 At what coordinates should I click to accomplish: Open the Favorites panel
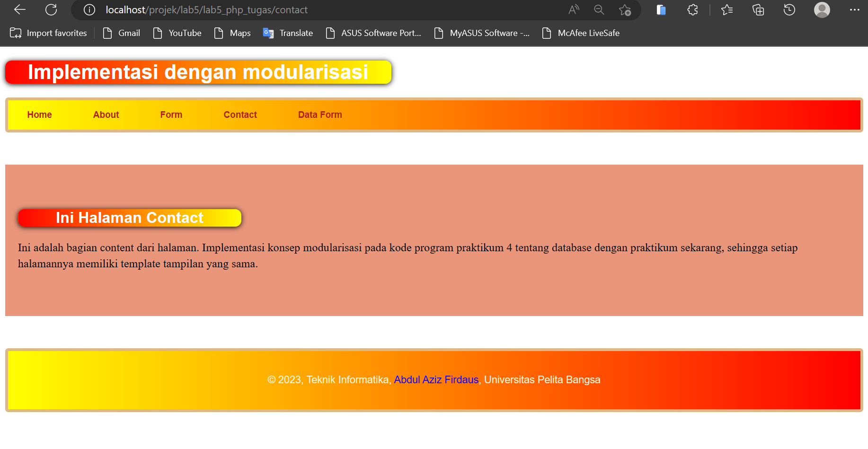[727, 9]
